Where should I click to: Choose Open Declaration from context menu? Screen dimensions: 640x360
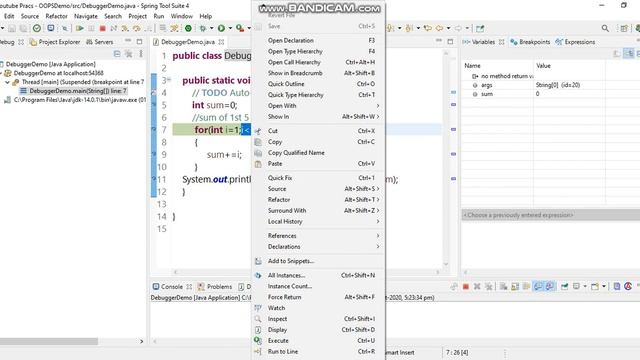(x=318, y=40)
